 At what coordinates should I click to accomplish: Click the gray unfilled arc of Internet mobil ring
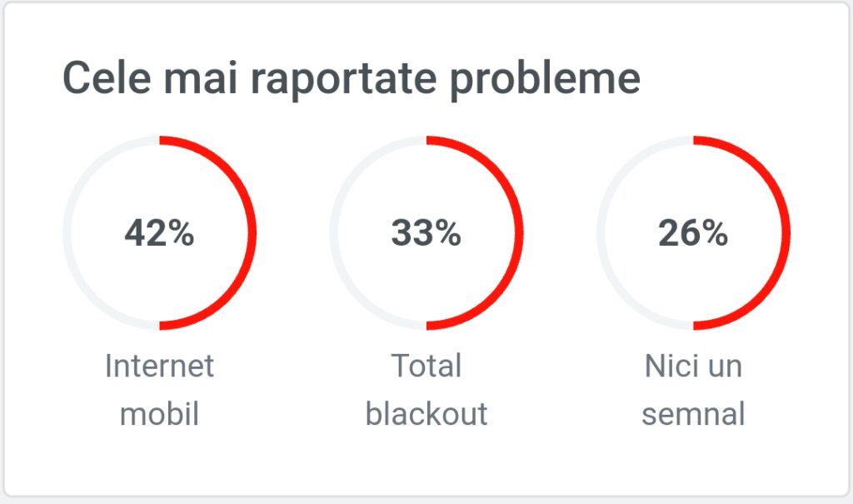67,233
